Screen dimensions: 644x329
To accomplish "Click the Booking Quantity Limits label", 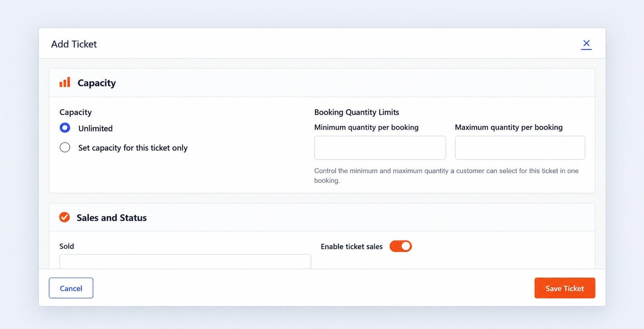I will [x=357, y=112].
